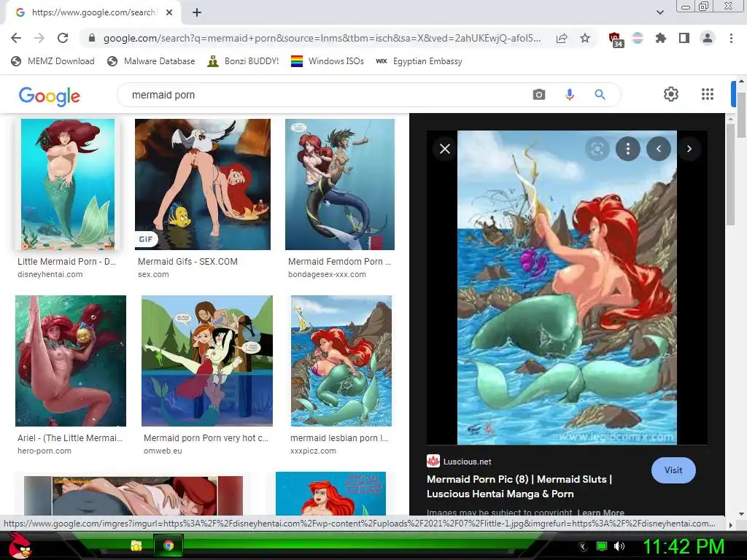Viewport: 747px width, 560px height.
Task: Open the preview's three-dot options
Action: tap(628, 149)
